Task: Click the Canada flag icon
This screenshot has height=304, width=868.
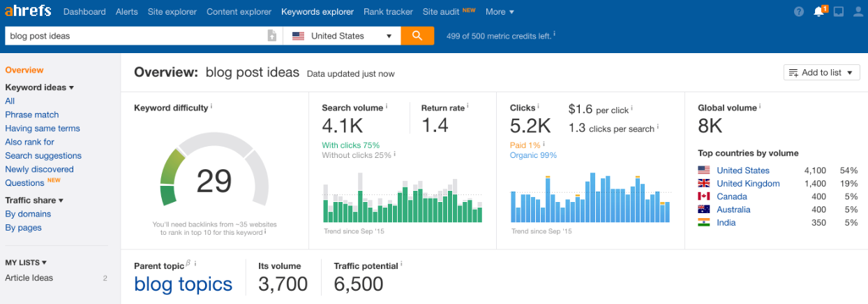Action: (704, 196)
